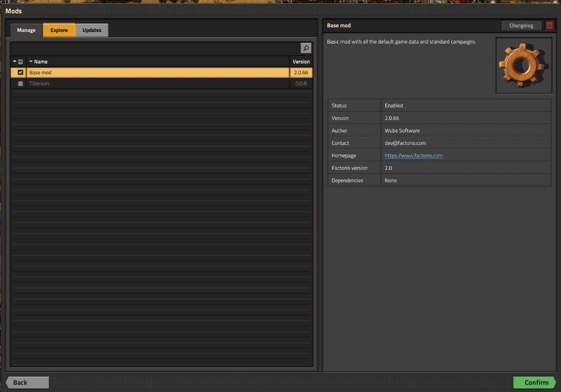Open the Changelog for Base mod
This screenshot has height=392, width=561.
click(x=521, y=26)
